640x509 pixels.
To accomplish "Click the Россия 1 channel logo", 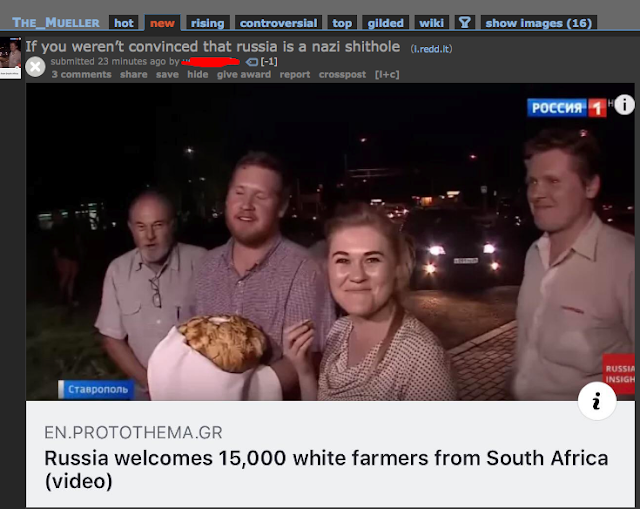I will [567, 108].
